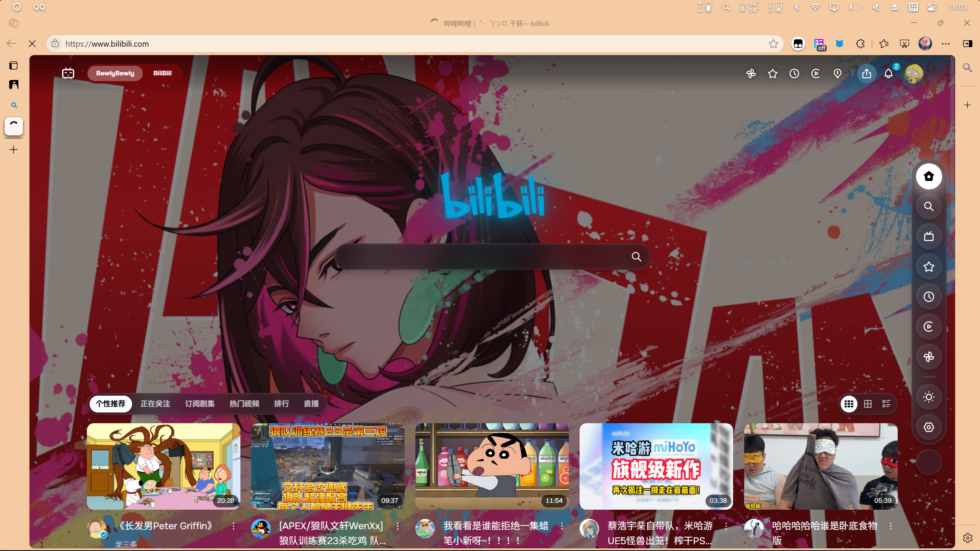Viewport: 980px width, 551px height.
Task: Open browser favorites list icon
Action: point(884,44)
